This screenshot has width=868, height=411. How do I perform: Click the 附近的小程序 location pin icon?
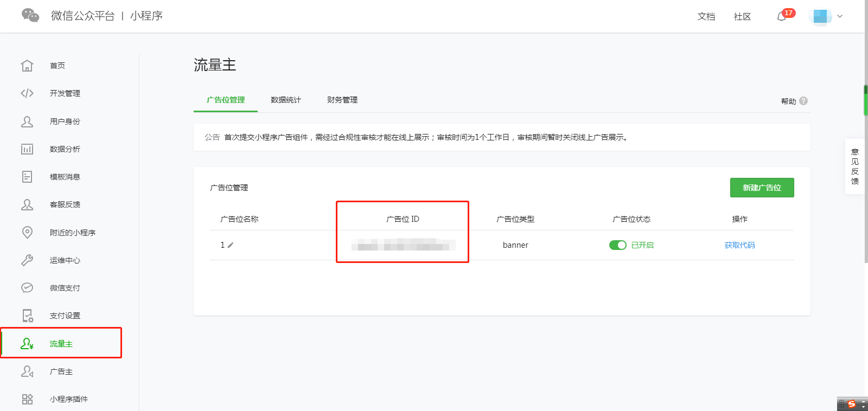click(27, 233)
